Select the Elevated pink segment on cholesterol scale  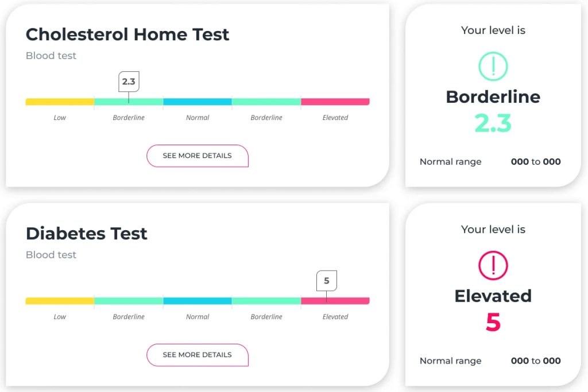point(335,101)
